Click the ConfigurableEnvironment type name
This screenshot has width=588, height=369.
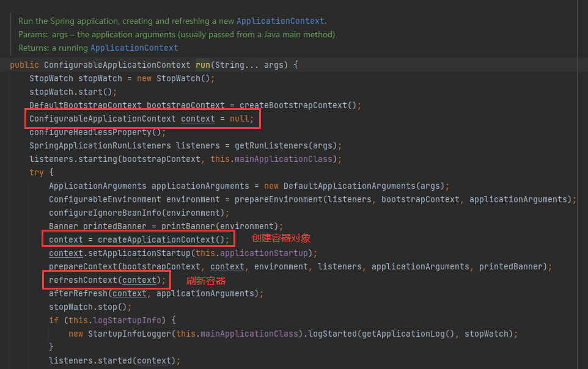[x=105, y=200]
